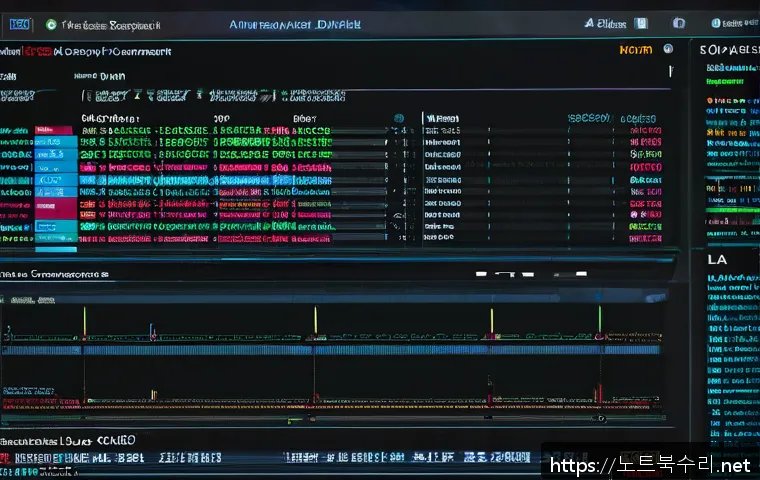Image resolution: width=760 pixels, height=480 pixels.
Task: Open the title tab beside green circle
Action: coord(108,24)
